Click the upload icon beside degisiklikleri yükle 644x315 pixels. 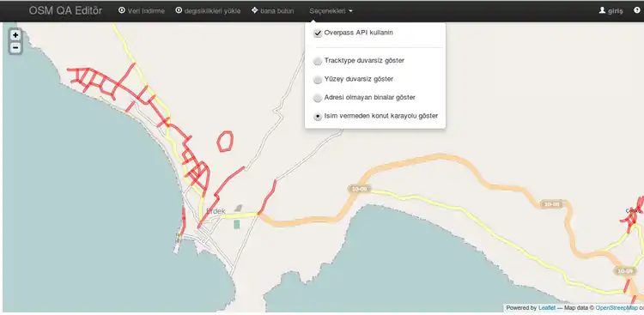click(x=179, y=10)
